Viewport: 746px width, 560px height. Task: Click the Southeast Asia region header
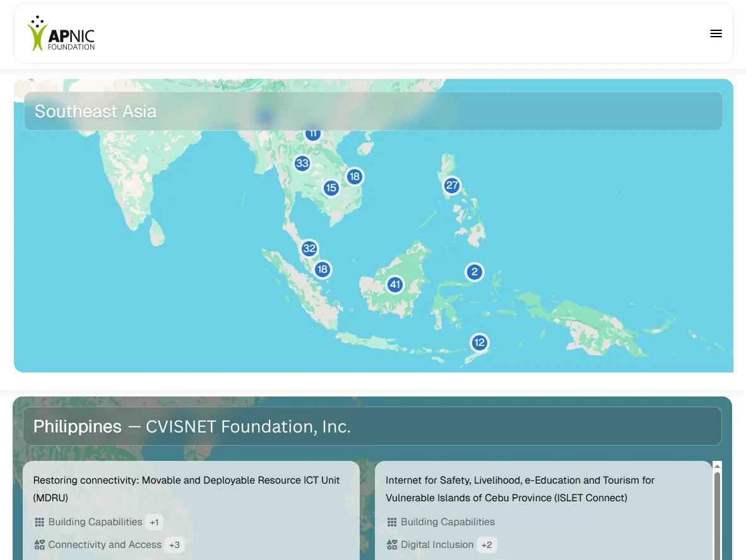pyautogui.click(x=374, y=111)
